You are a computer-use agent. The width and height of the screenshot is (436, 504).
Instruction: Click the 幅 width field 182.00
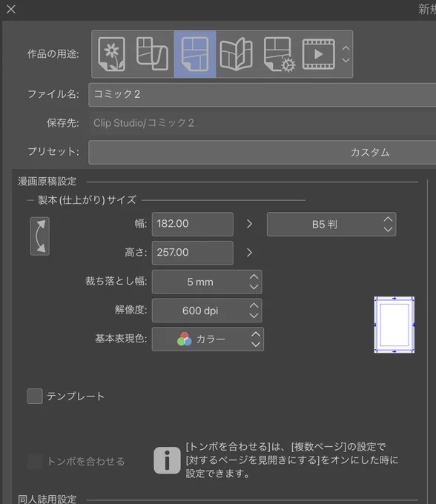coord(193,224)
